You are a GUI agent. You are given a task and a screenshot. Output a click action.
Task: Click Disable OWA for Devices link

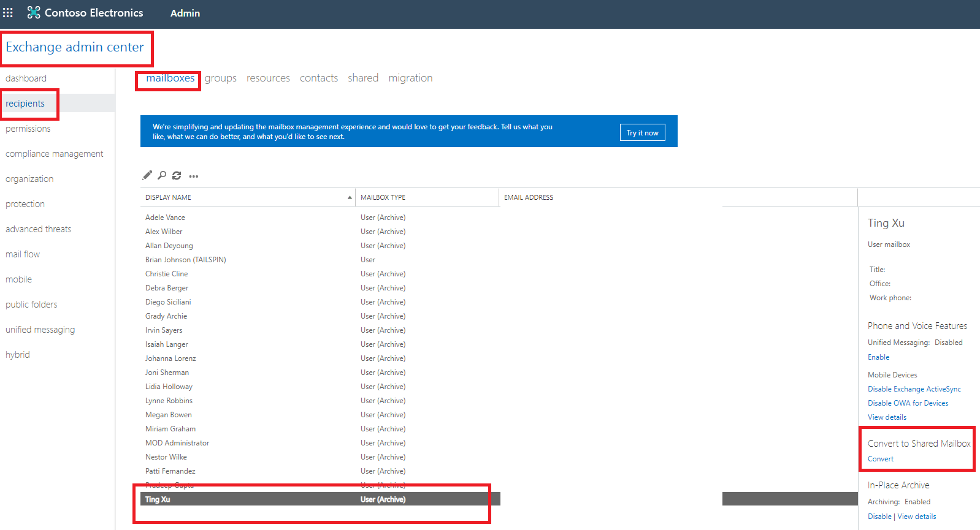(x=908, y=403)
